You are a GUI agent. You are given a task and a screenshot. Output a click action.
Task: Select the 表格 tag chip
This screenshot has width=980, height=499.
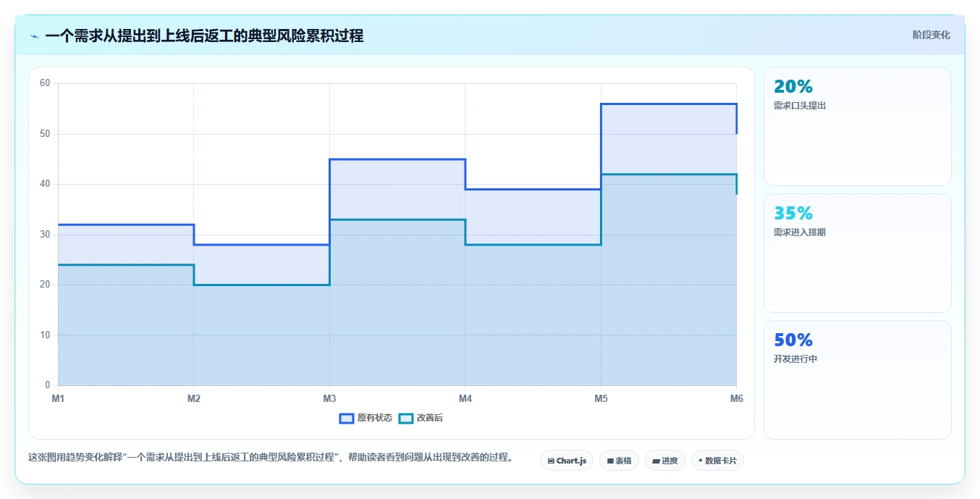coord(619,461)
